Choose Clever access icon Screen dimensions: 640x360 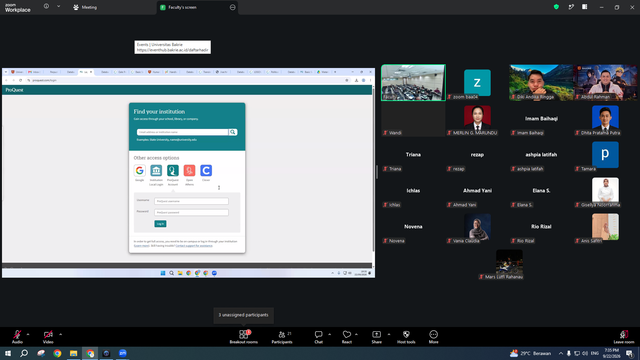point(206,170)
